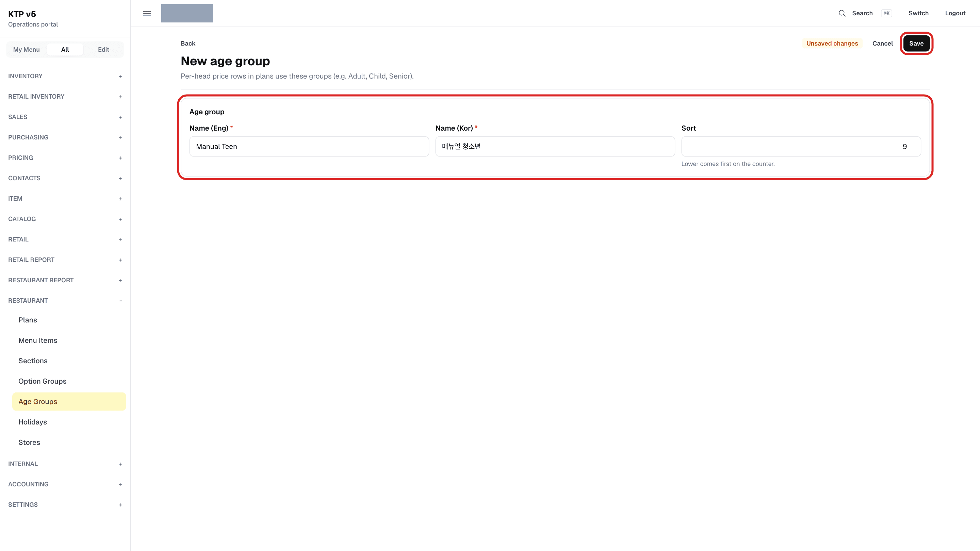Viewport: 980px width, 551px height.
Task: Expand the CONTACTS section
Action: point(65,178)
